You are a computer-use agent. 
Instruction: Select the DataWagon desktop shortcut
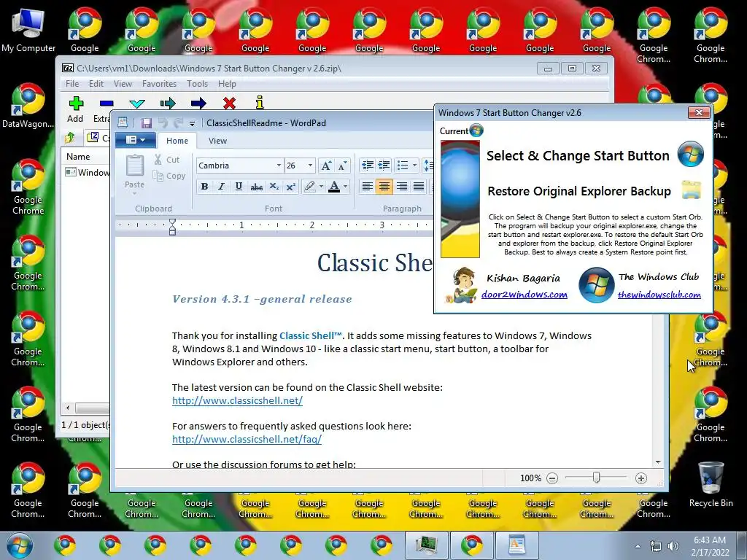pyautogui.click(x=28, y=106)
